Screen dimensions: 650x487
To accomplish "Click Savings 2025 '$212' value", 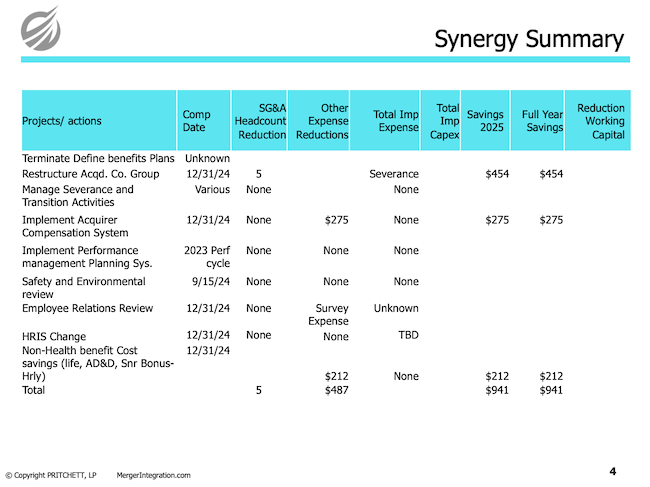I will [x=497, y=376].
